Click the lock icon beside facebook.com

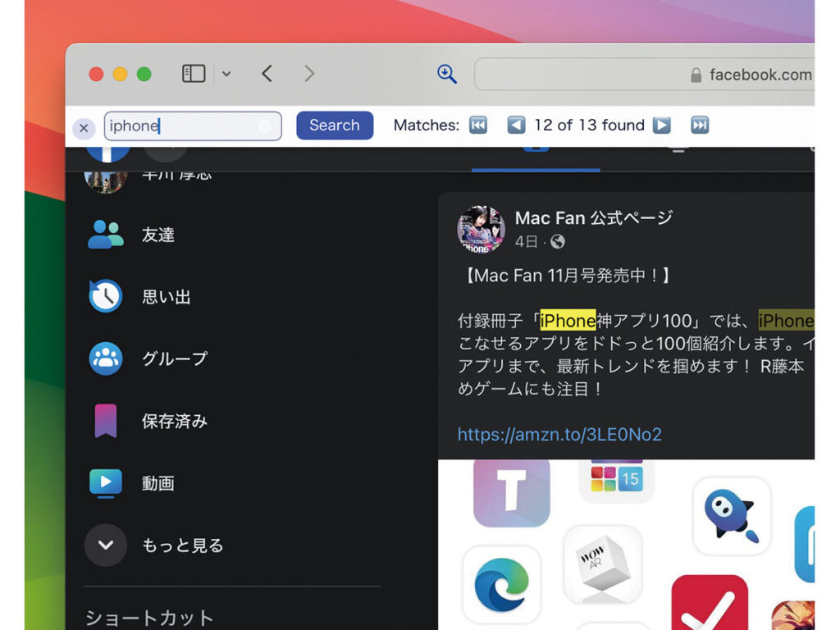pyautogui.click(x=696, y=75)
